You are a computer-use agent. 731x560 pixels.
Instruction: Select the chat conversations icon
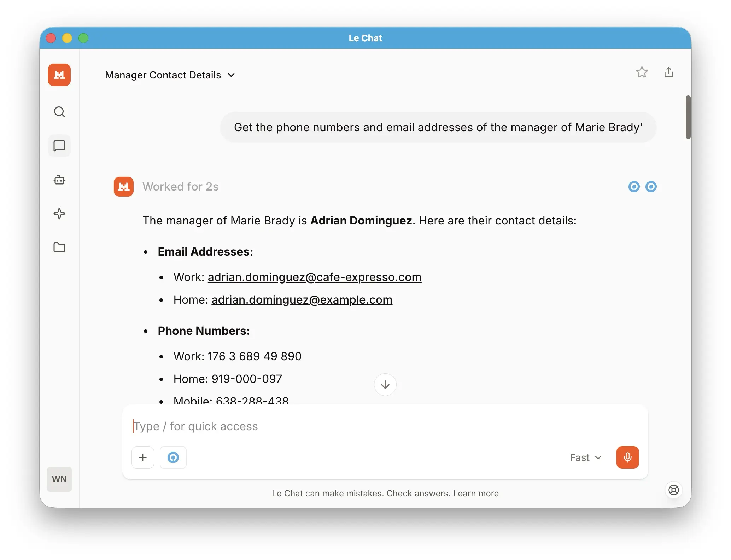(59, 146)
